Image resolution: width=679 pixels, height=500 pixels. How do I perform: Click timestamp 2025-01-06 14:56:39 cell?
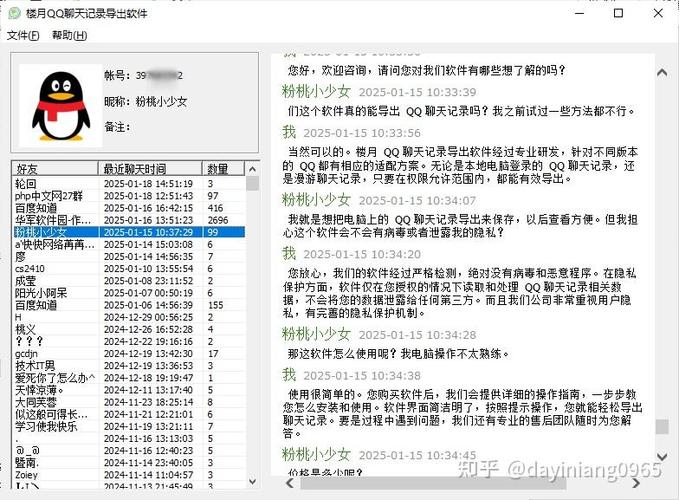click(149, 305)
